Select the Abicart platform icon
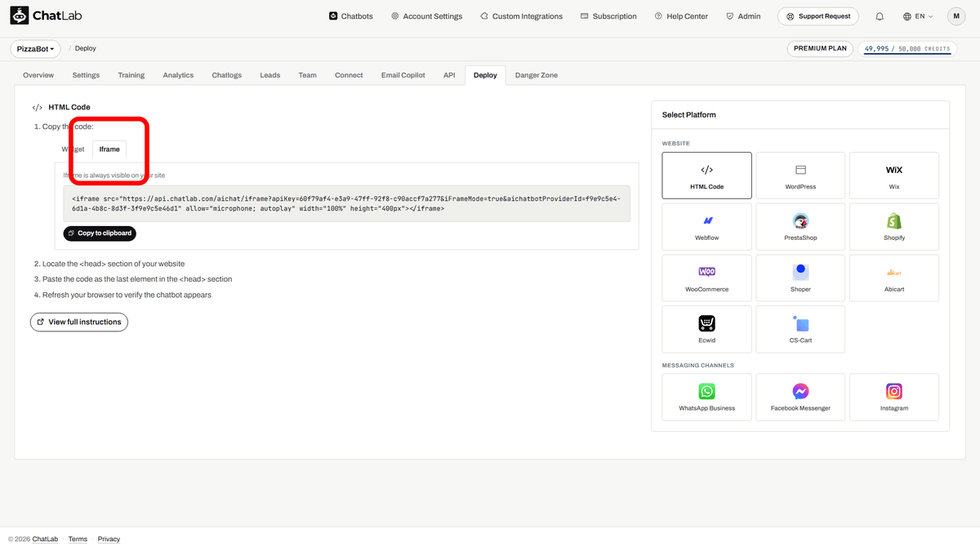Screen dimensions: 980x551 tap(894, 273)
